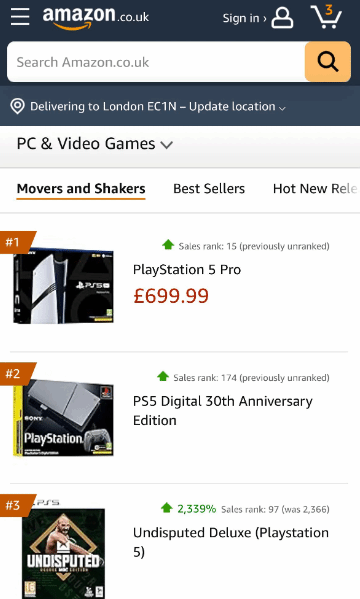This screenshot has width=360, height=599.
Task: Switch to the Best Sellers tab
Action: (209, 189)
